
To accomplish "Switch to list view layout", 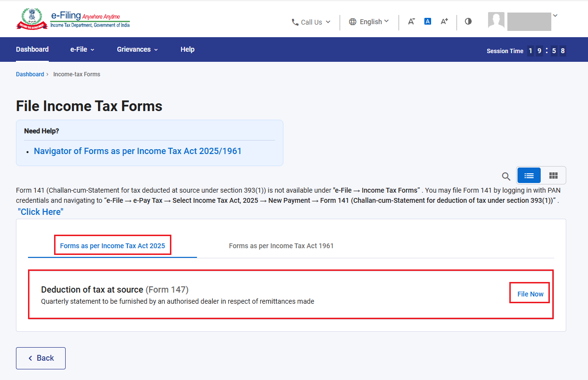I will click(x=529, y=176).
